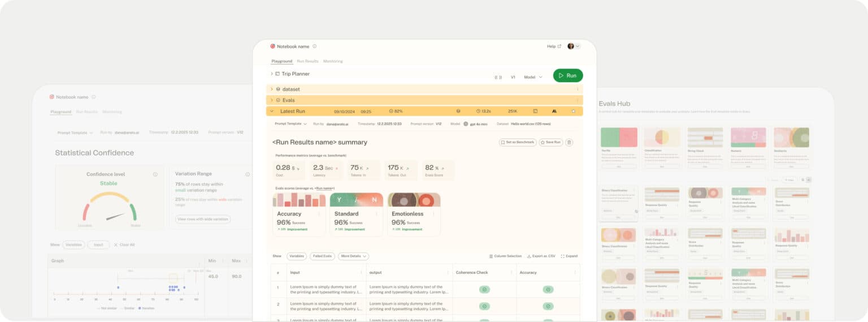Open the Standard eval card
The height and width of the screenshot is (322, 868).
[x=357, y=214]
